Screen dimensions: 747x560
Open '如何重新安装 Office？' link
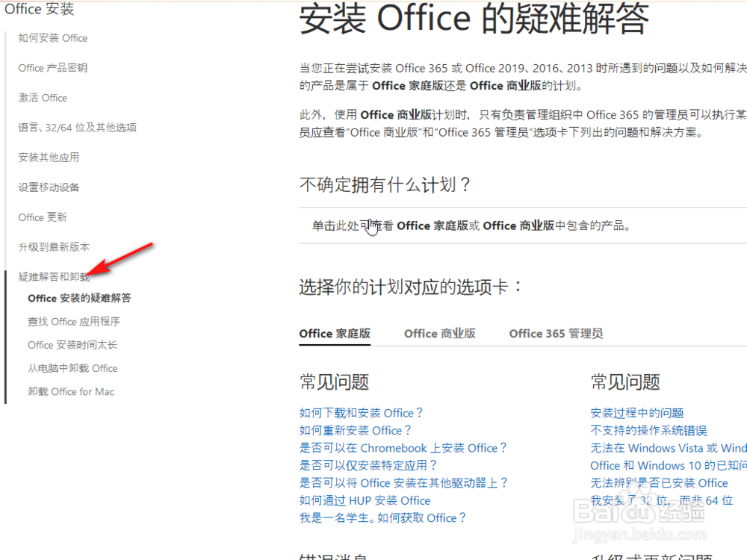(356, 431)
